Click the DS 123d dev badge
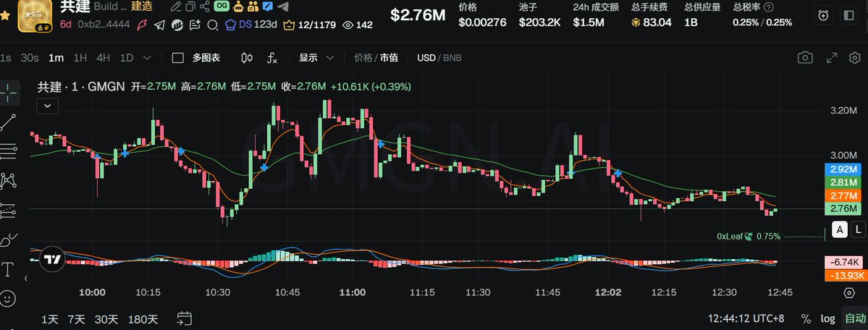The width and height of the screenshot is (868, 330). pyautogui.click(x=250, y=25)
